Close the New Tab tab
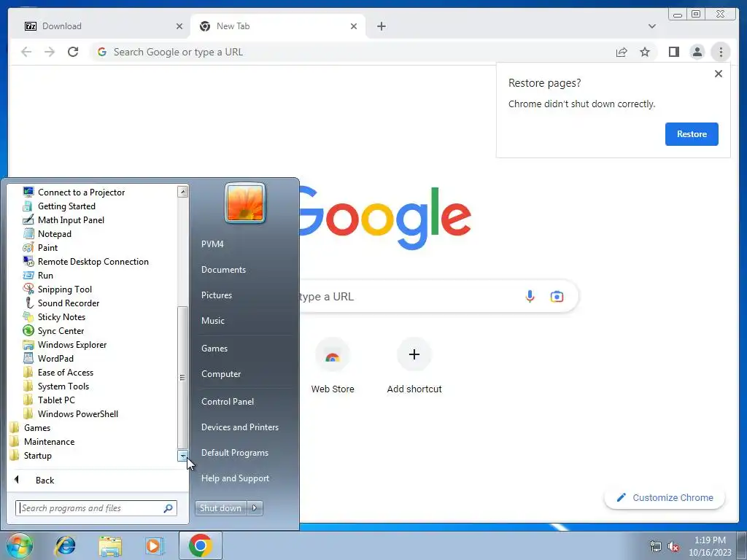 [x=354, y=26]
